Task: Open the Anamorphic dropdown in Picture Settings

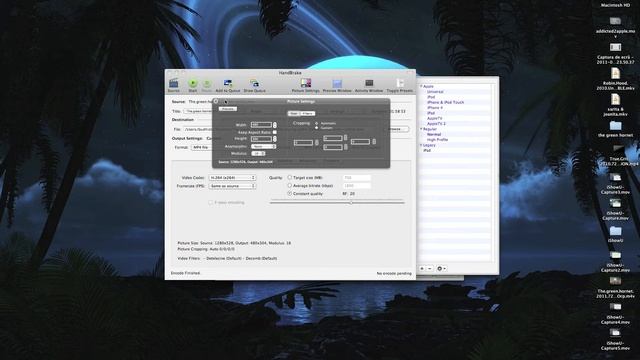Action: (x=263, y=146)
